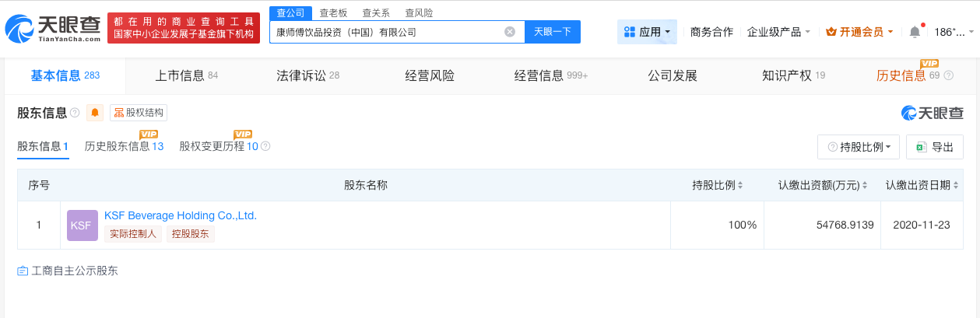Viewport: 980px width, 318px height.
Task: Open the 186 account menu
Action: tap(954, 32)
